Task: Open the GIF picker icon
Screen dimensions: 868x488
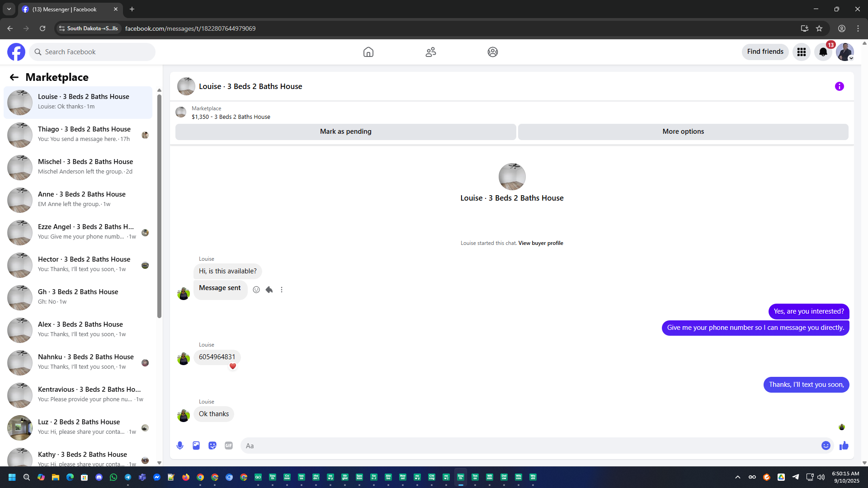Action: click(229, 446)
